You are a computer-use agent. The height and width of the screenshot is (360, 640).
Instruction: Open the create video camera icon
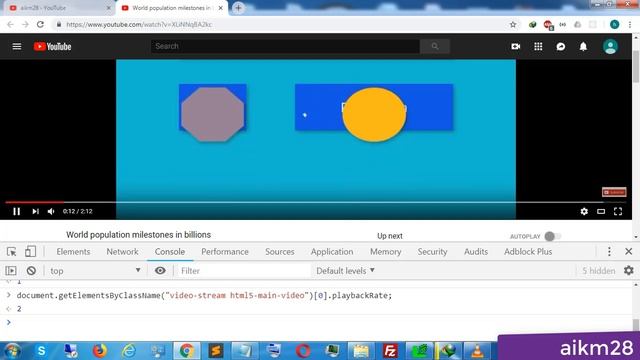[x=516, y=47]
